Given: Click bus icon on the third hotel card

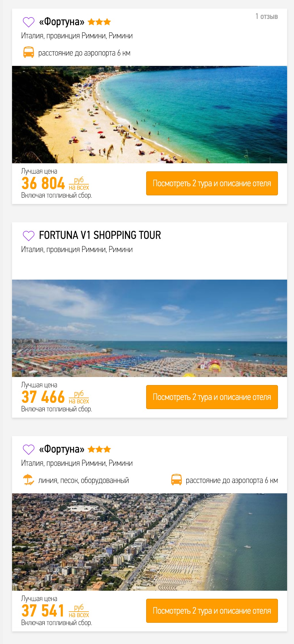Looking at the screenshot, I should click(176, 480).
